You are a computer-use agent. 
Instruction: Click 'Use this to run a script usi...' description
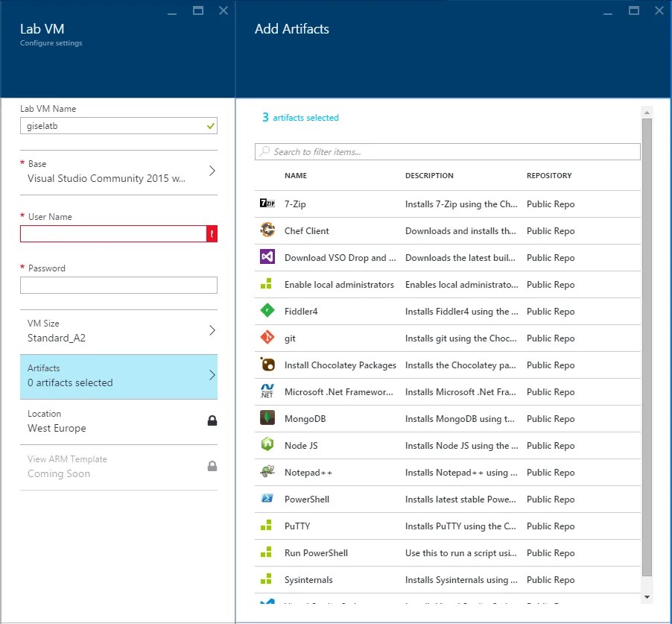(460, 553)
